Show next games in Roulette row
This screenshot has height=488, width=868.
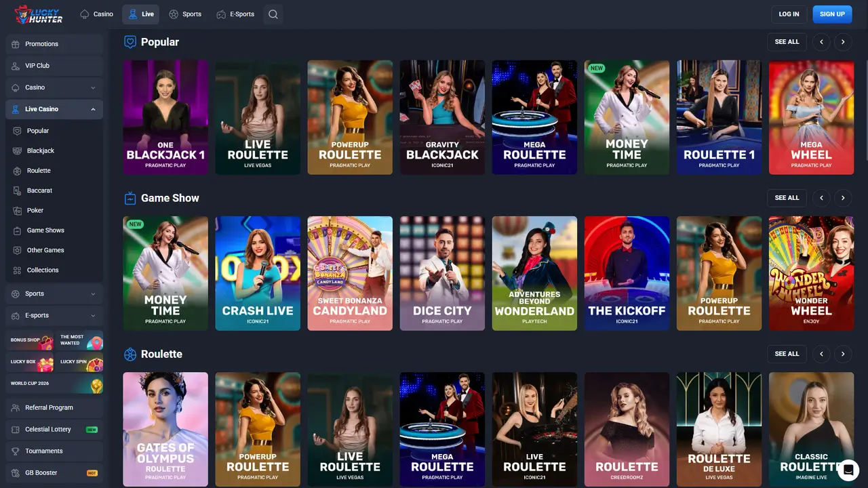click(x=843, y=354)
